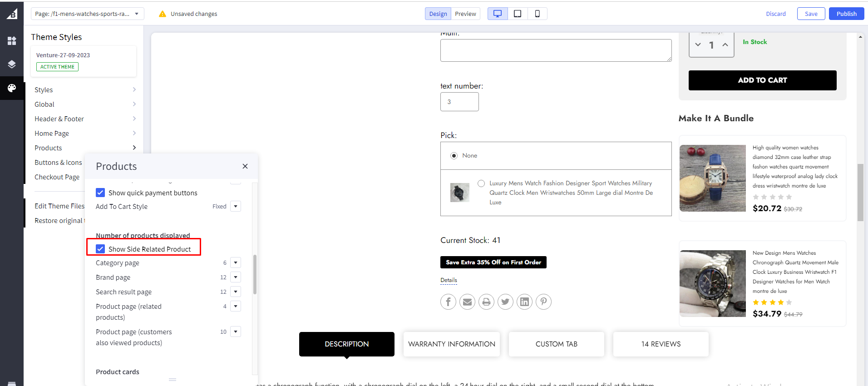The height and width of the screenshot is (386, 868).
Task: Open the layers sidebar icon
Action: tap(12, 64)
